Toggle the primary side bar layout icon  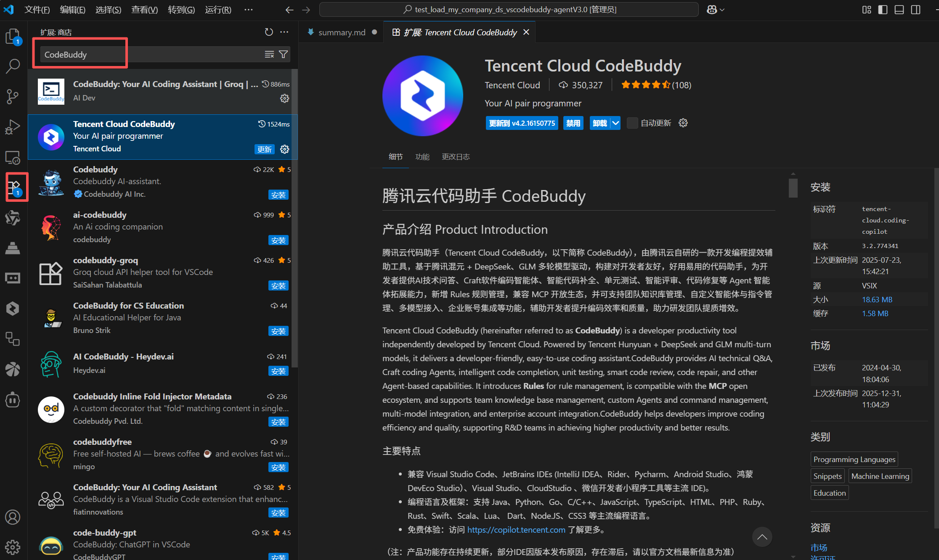tap(883, 10)
